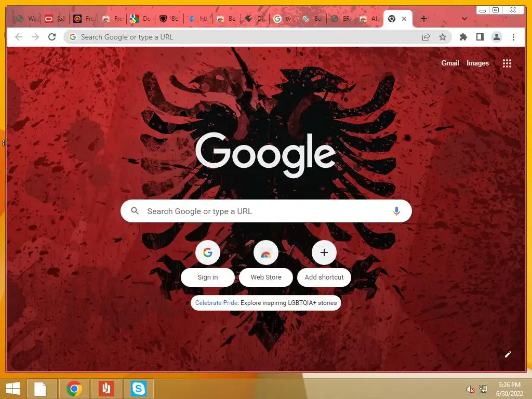Click the muted volume tray icon
Screen dimensions: 532x399
(470, 389)
